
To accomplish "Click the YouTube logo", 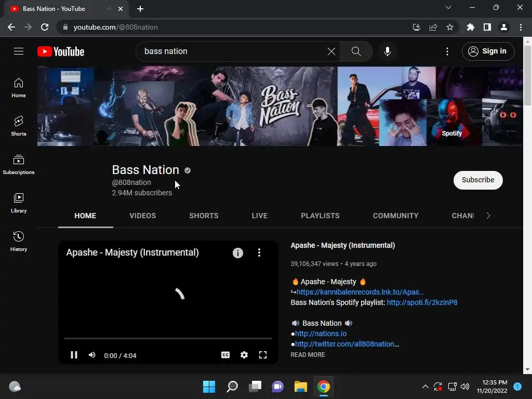I will [61, 51].
